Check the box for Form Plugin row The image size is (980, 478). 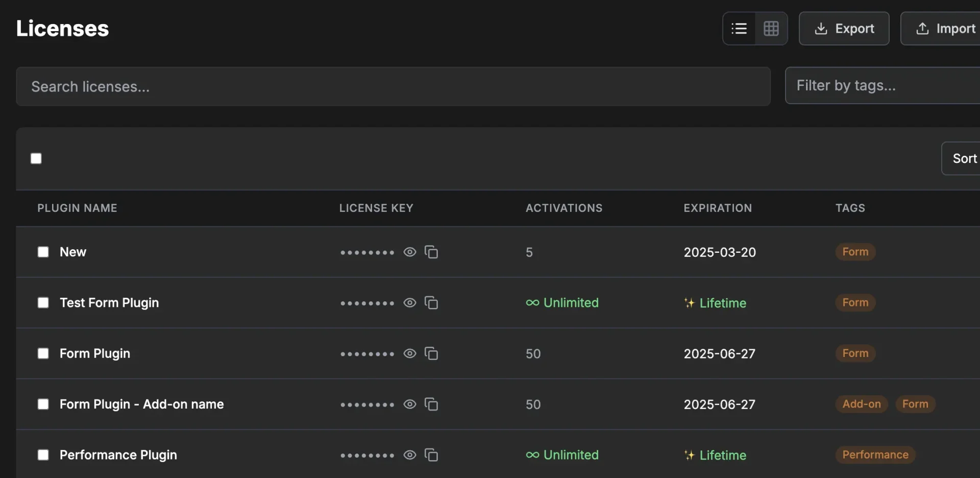point(43,353)
